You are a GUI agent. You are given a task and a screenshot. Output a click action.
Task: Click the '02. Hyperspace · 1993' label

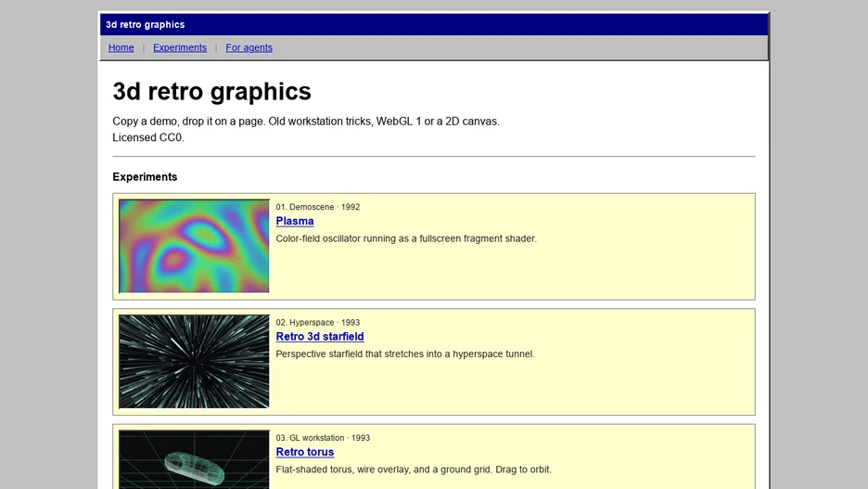(x=318, y=322)
